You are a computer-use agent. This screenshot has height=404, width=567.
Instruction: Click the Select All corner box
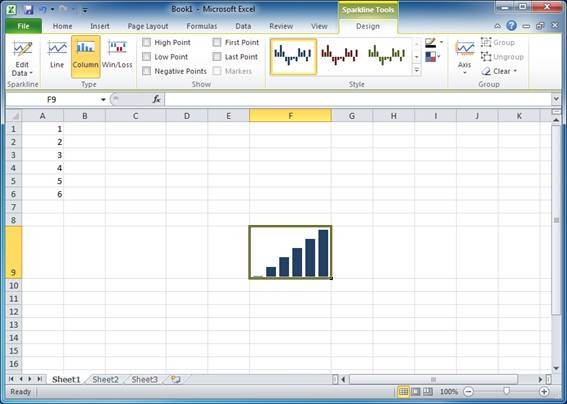pos(14,116)
